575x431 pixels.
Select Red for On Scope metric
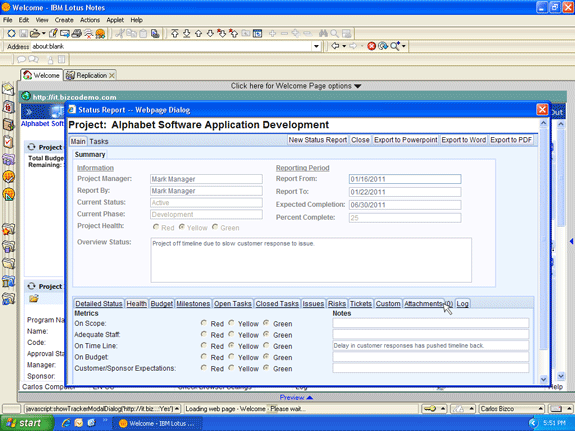(204, 323)
